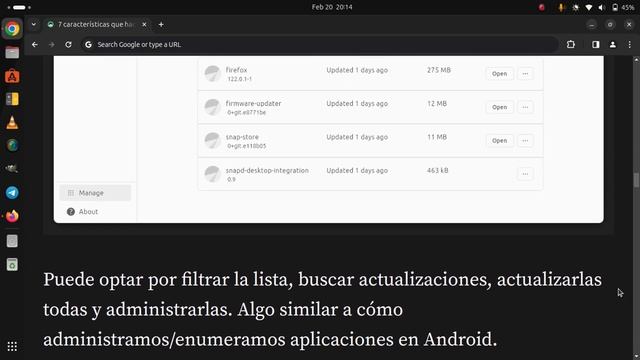
Task: Toggle the Chrome side panel
Action: pyautogui.click(x=596, y=44)
